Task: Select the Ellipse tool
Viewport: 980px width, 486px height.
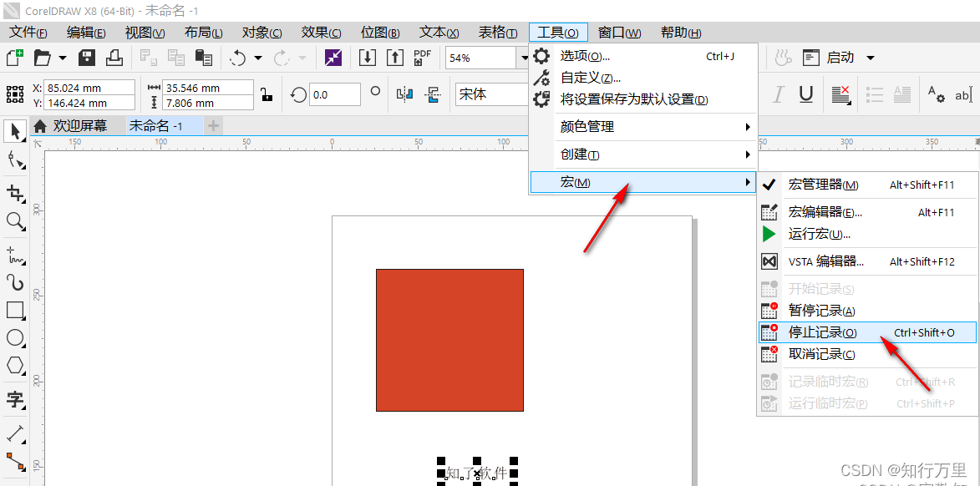Action: coord(15,338)
